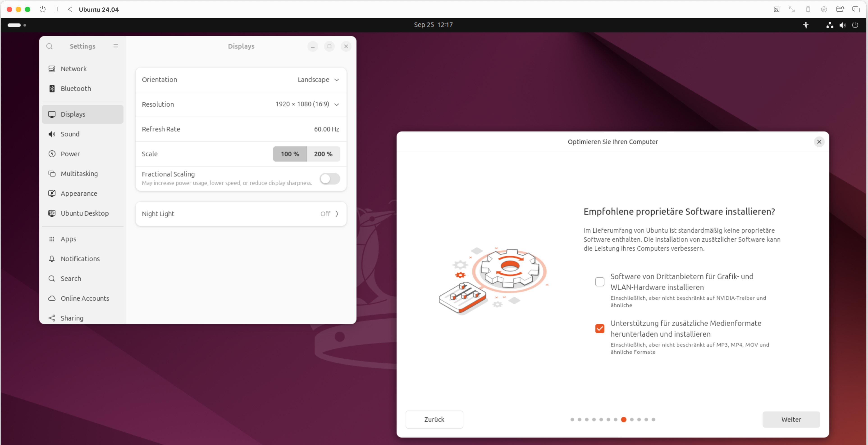Image resolution: width=868 pixels, height=445 pixels.
Task: Open the Network settings panel
Action: (x=82, y=69)
